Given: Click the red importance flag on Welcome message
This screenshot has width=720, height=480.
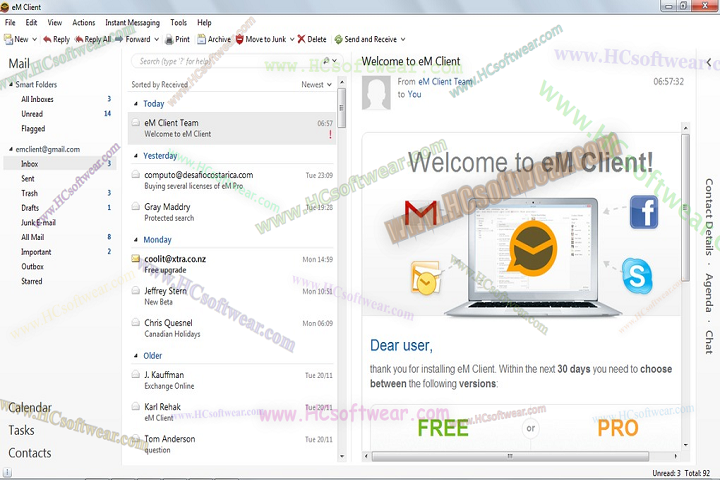Looking at the screenshot, I should pos(330,134).
